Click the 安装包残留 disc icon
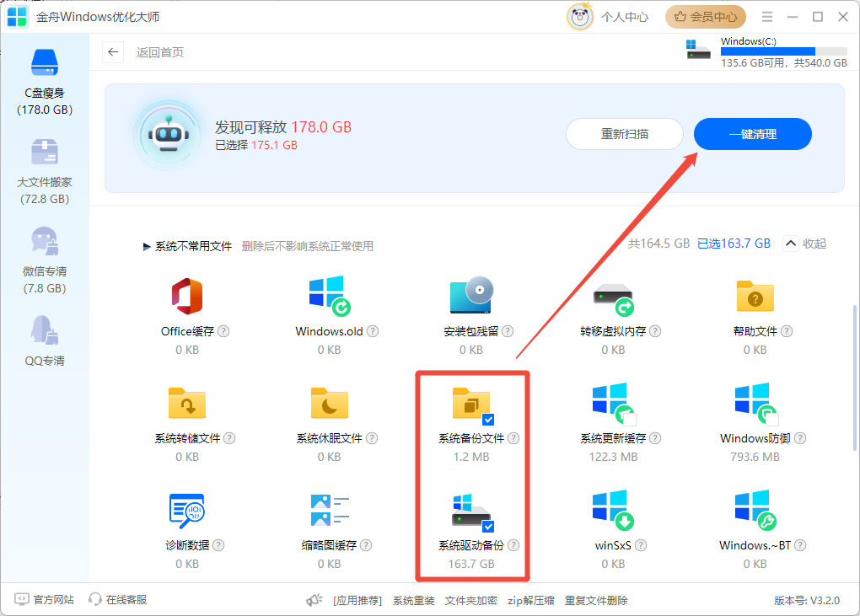Viewport: 860px width, 616px height. coord(471,295)
